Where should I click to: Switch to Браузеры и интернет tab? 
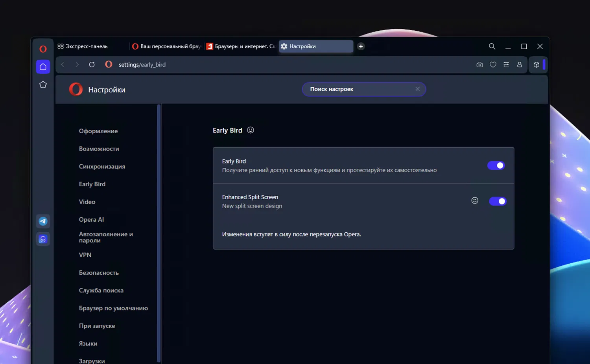[x=241, y=46]
